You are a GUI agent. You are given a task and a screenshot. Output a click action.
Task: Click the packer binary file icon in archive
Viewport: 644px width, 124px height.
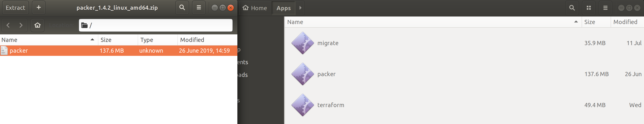pos(4,51)
